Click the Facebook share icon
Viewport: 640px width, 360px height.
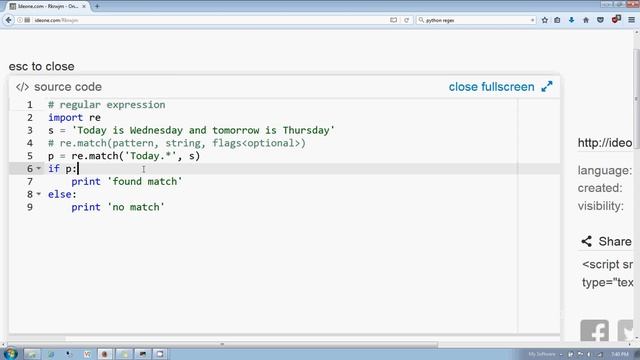pos(595,330)
